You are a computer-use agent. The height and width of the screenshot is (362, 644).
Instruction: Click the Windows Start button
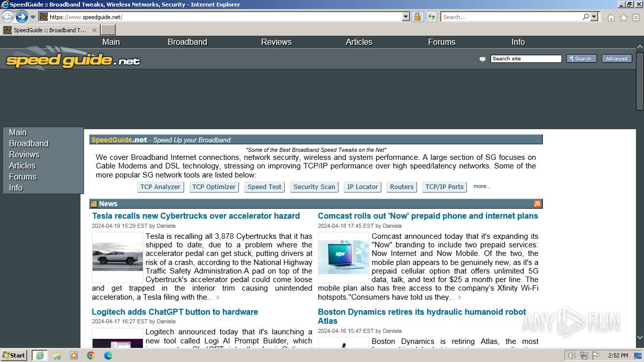pos(14,355)
